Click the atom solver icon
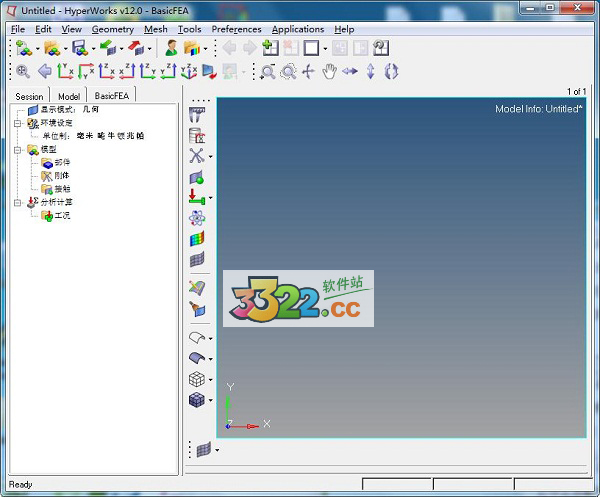Image resolution: width=600 pixels, height=497 pixels. pos(197,218)
